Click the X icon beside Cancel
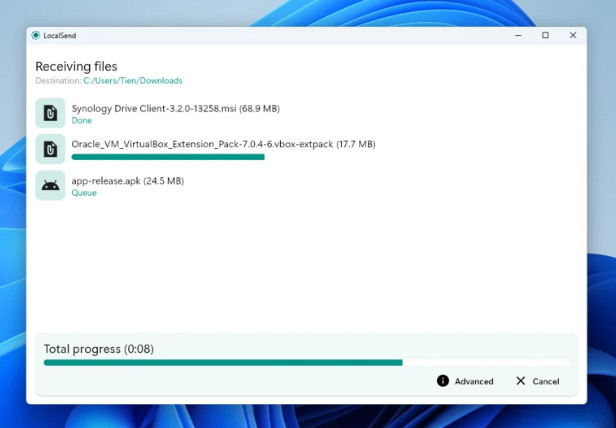616x428 pixels. point(521,381)
